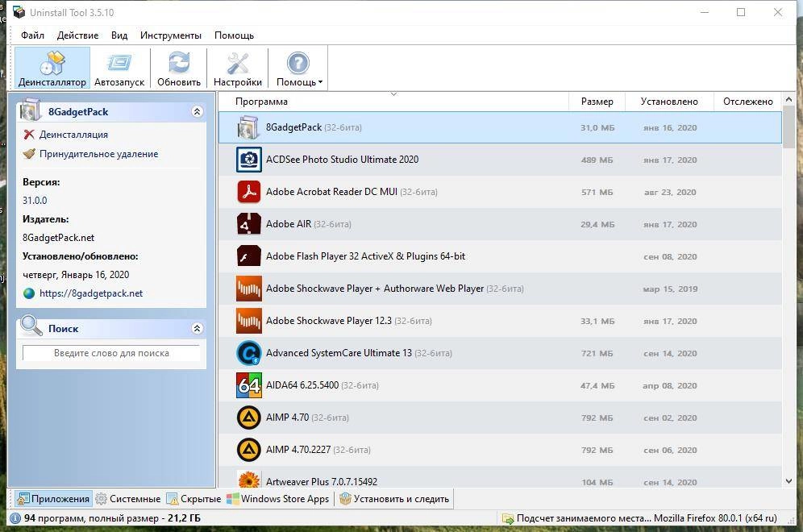Image resolution: width=803 pixels, height=532 pixels.
Task: Click the search field Введите слово для поиска
Action: (111, 353)
